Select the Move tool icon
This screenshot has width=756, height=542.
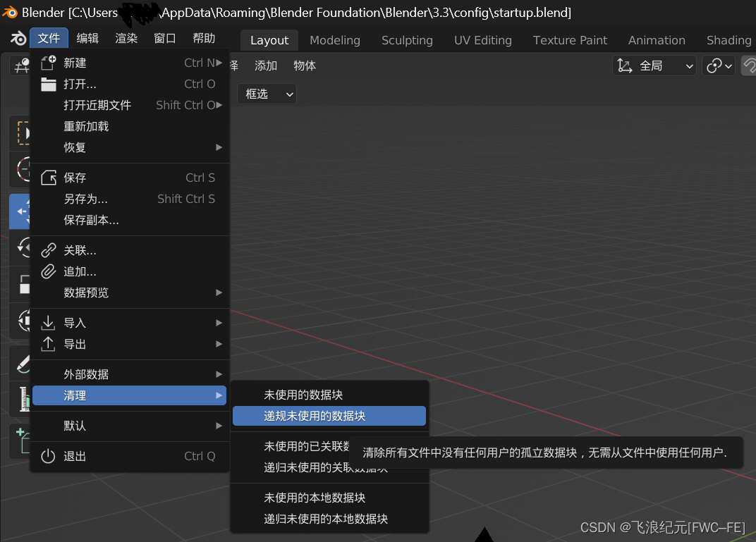tap(21, 211)
